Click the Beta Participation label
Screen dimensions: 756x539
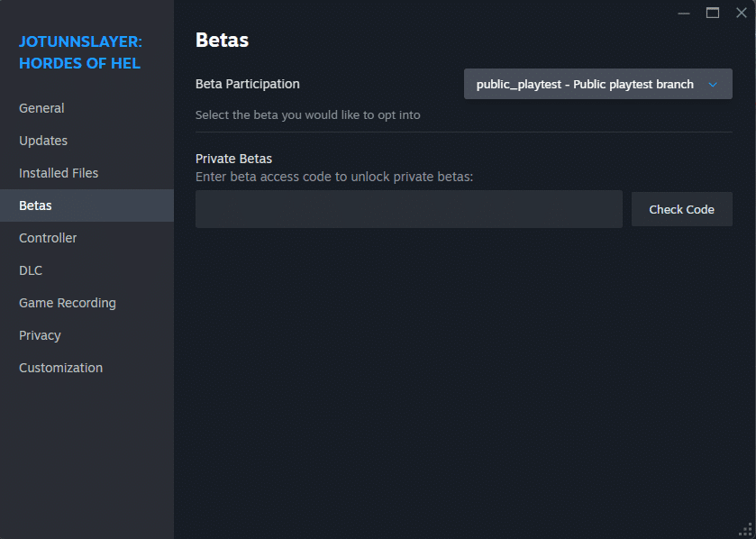point(247,84)
